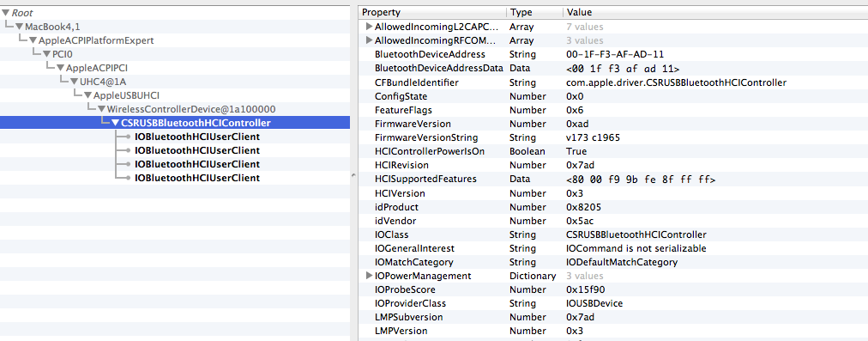
Task: Click the idProduct value 0x8205
Action: pos(583,207)
